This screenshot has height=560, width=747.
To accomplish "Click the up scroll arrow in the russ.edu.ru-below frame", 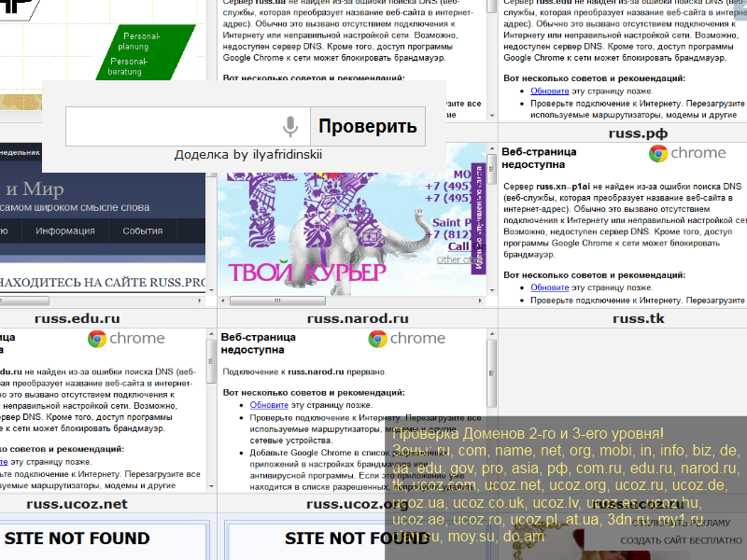I will [x=212, y=334].
